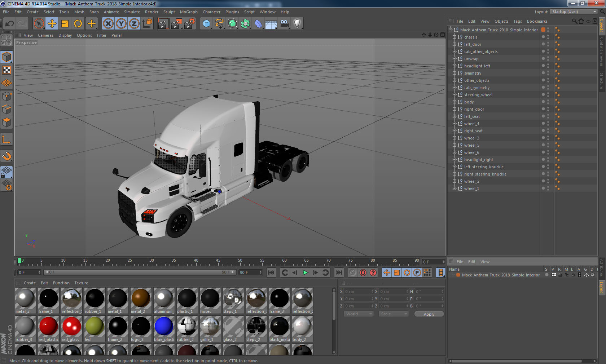Switch to Model mode icon

pyautogui.click(x=6, y=57)
